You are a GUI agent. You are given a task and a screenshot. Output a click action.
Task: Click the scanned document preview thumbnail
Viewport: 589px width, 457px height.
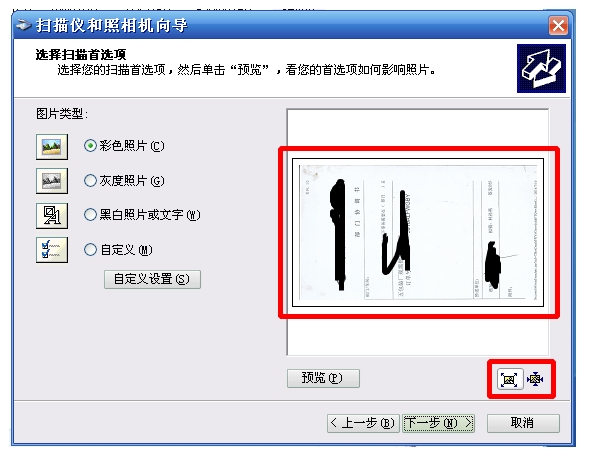(x=418, y=232)
